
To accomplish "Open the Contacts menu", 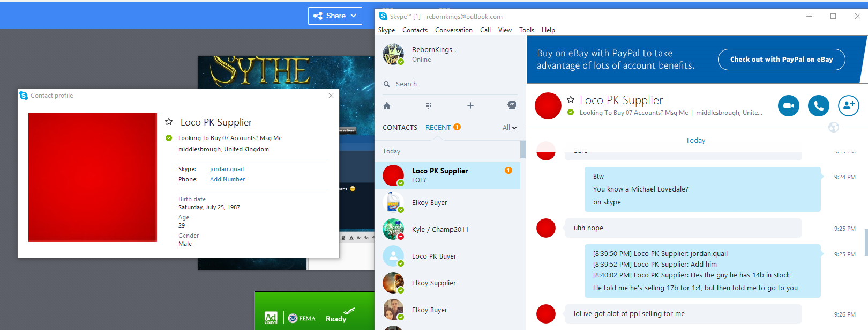I will point(415,30).
